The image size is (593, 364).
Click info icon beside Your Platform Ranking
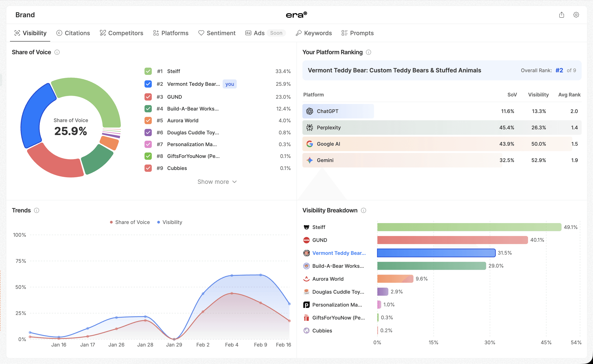point(369,52)
